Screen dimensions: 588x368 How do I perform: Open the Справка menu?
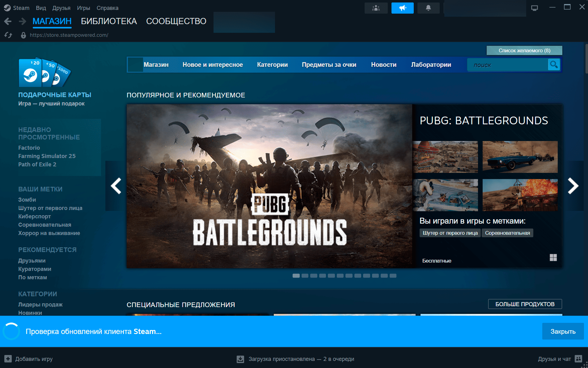[107, 8]
